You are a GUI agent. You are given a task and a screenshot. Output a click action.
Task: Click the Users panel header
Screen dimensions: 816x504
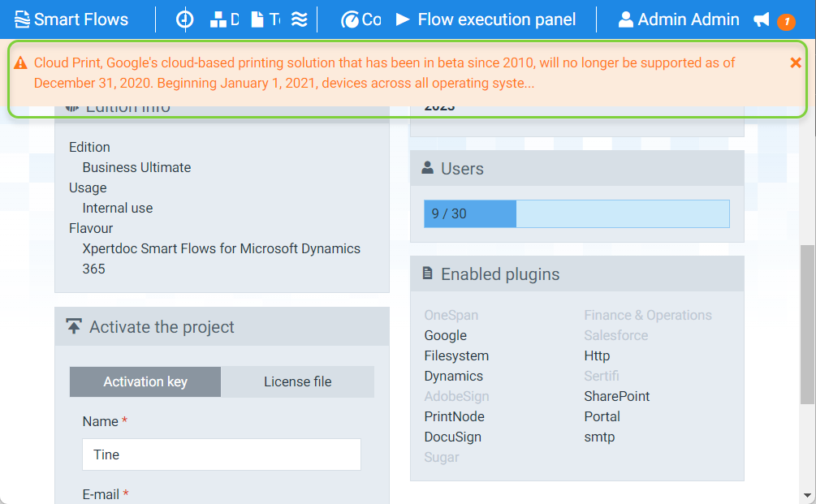tap(577, 169)
